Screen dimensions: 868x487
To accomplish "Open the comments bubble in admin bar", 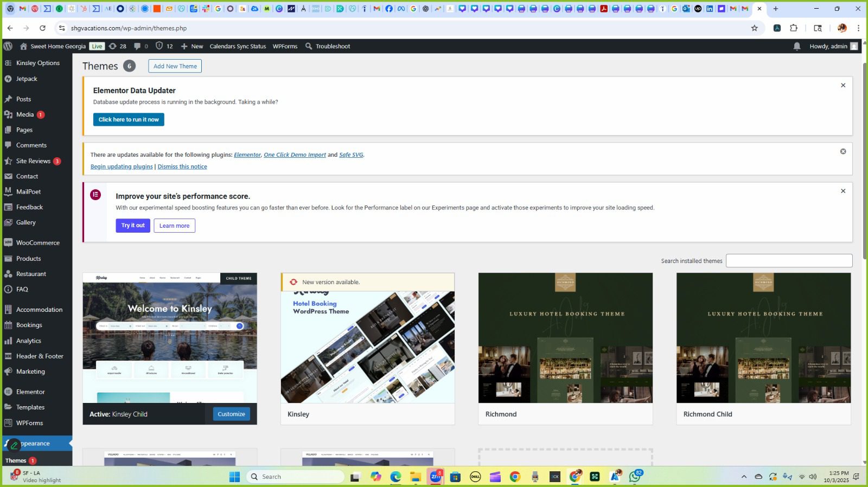I will 141,46.
